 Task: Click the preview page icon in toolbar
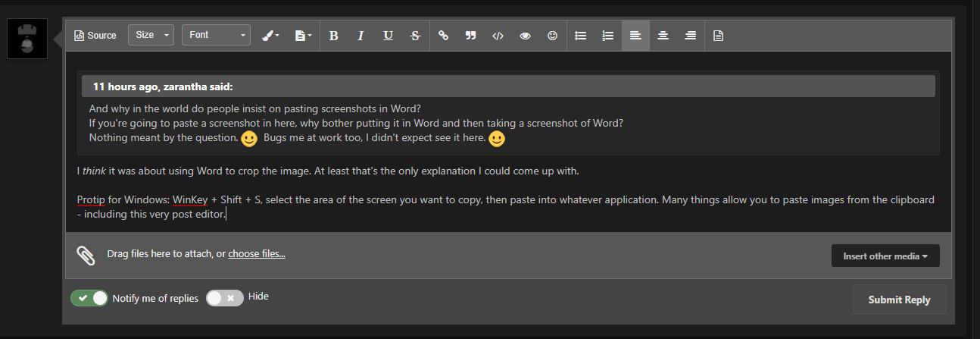[718, 36]
